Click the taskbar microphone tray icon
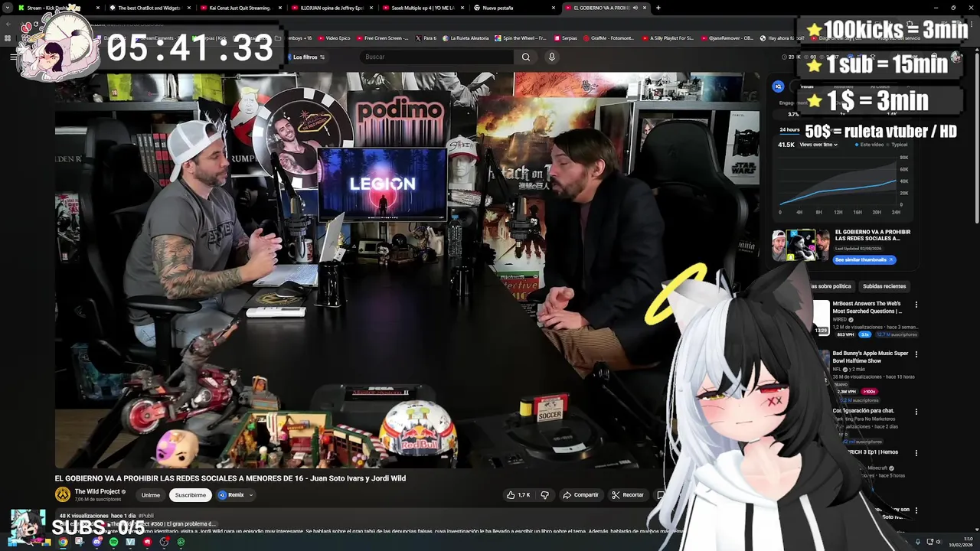The height and width of the screenshot is (551, 980). click(917, 542)
